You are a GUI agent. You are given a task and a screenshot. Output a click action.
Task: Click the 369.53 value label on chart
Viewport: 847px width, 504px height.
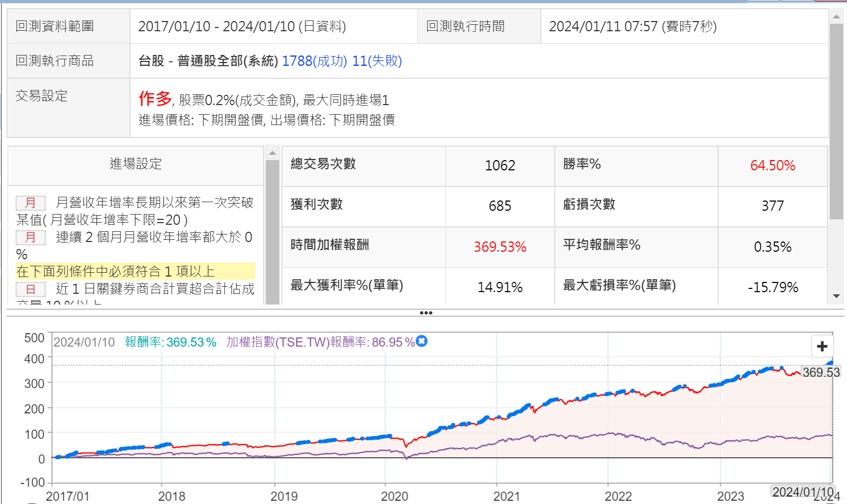click(821, 372)
